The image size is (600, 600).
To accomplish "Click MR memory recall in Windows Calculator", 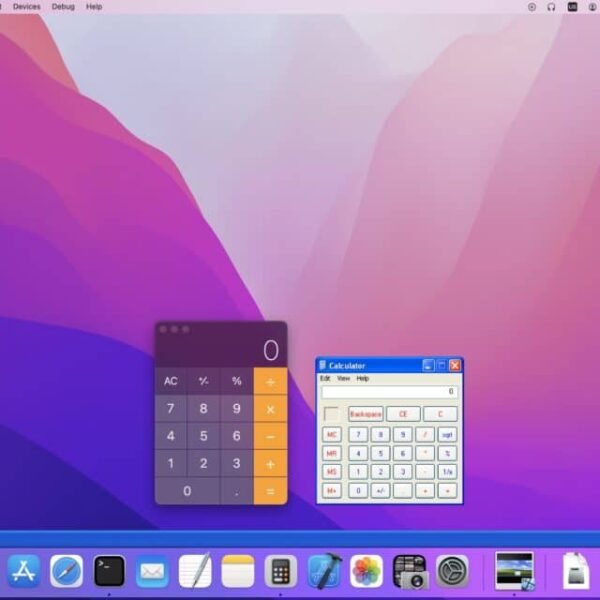I will (x=332, y=453).
